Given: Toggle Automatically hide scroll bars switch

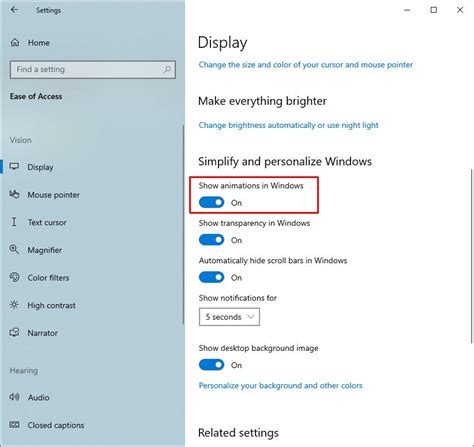Looking at the screenshot, I should (211, 277).
